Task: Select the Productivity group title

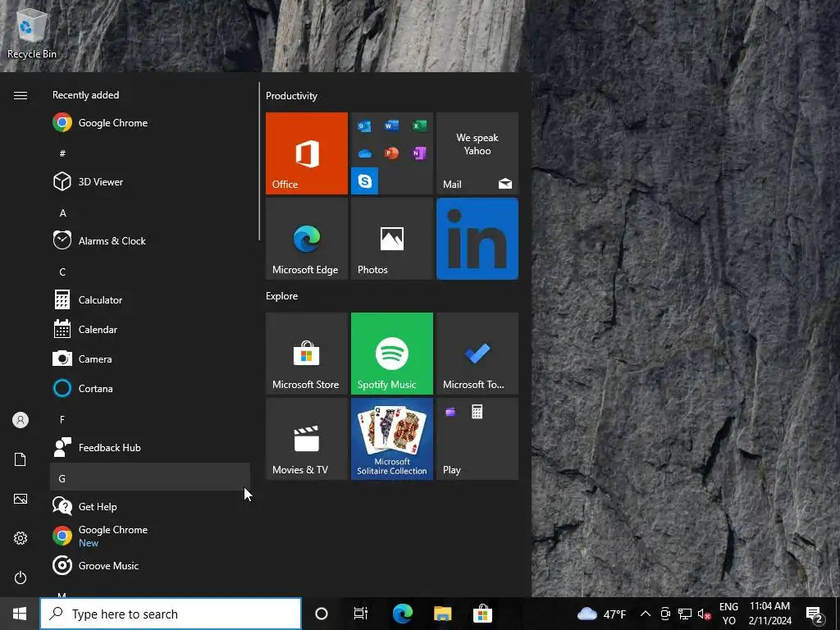Action: 291,96
